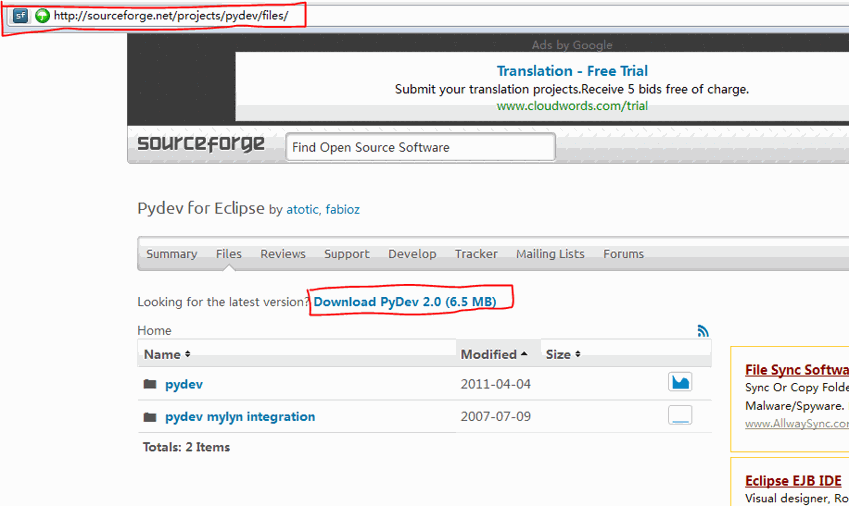Viewport: 849px width, 506px height.
Task: Click the sourceforge logo
Action: pyautogui.click(x=201, y=144)
